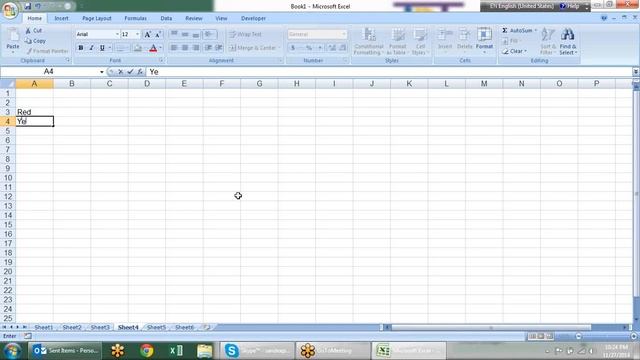Viewport: 640px width, 360px height.
Task: Open the Cell Styles gallery
Action: tap(419, 41)
